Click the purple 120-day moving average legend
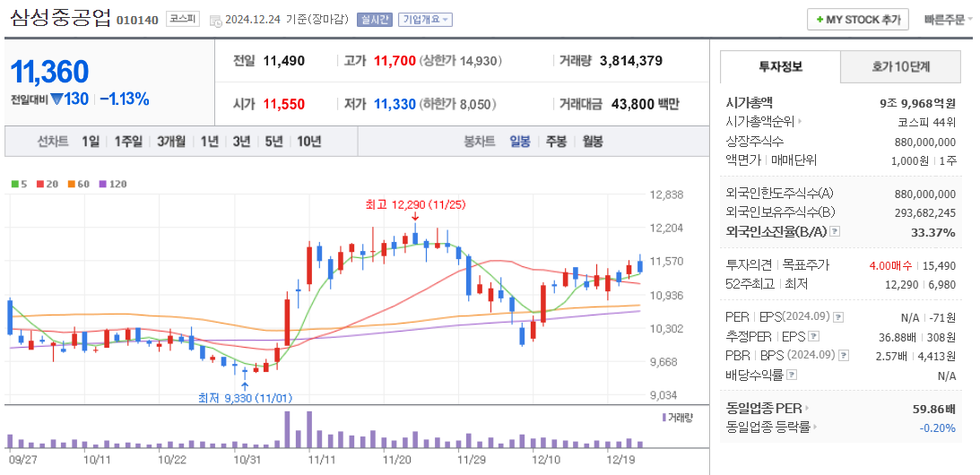Viewport: 980px width, 475px height. [112, 185]
